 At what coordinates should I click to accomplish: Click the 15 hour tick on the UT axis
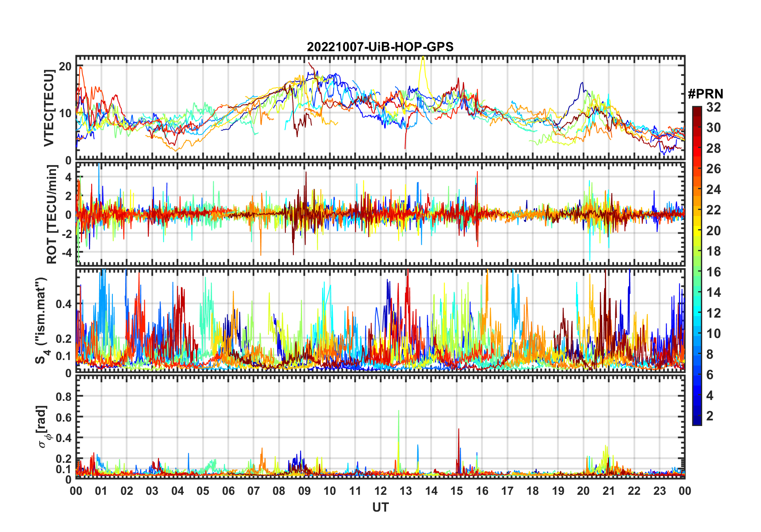click(x=457, y=491)
